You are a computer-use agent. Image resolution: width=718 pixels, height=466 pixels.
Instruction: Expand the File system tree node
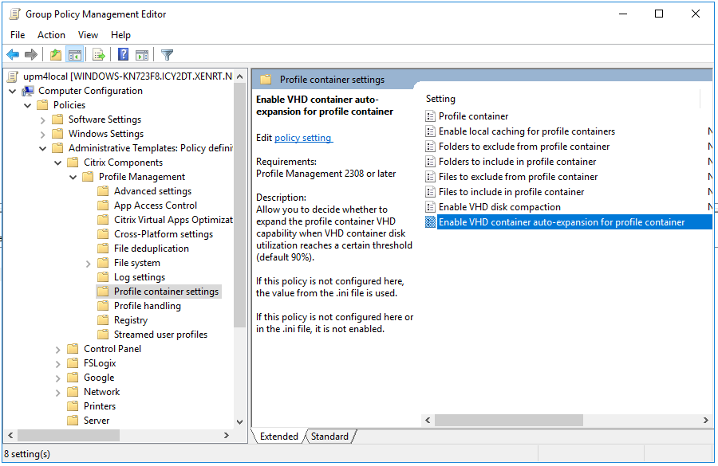[88, 263]
